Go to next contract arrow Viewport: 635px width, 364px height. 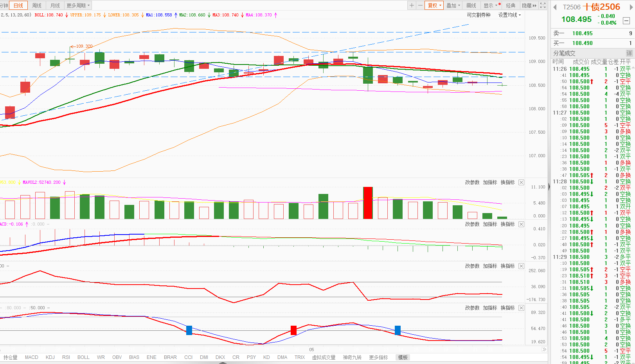pos(631,7)
